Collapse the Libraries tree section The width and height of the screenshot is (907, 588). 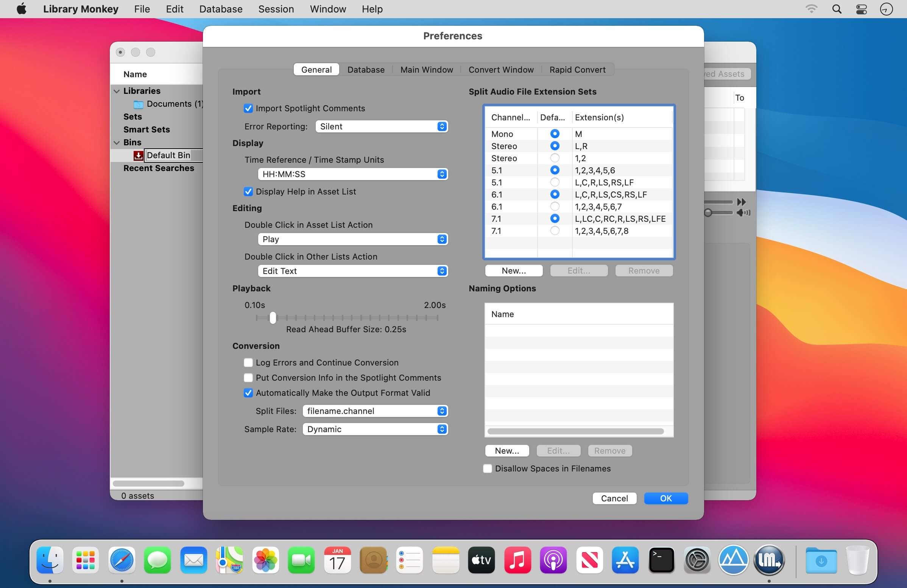click(x=117, y=91)
